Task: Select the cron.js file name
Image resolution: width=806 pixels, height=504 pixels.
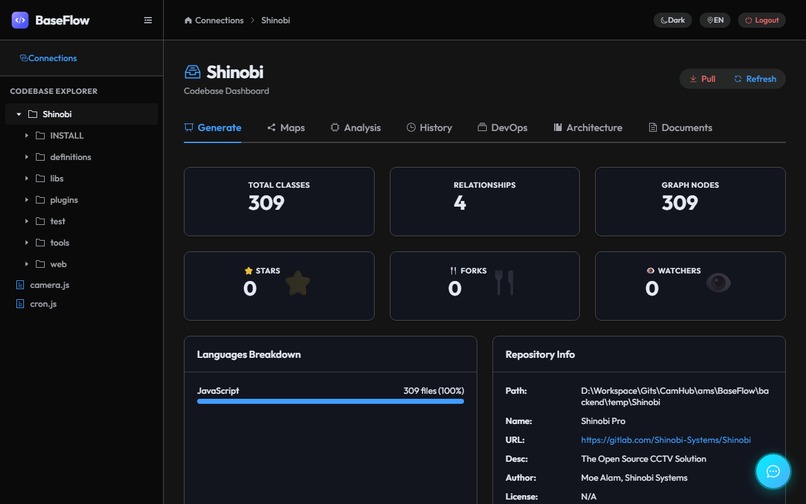Action: 43,304
